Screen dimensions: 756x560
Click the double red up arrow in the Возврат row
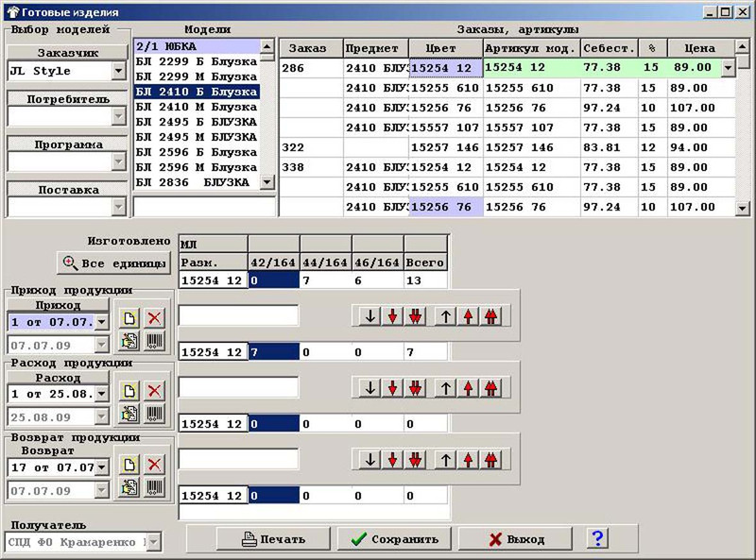click(490, 460)
